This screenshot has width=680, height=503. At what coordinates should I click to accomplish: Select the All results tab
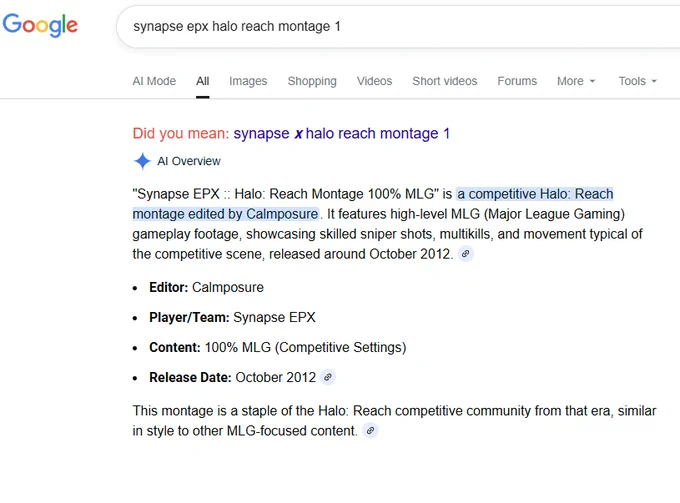point(203,81)
